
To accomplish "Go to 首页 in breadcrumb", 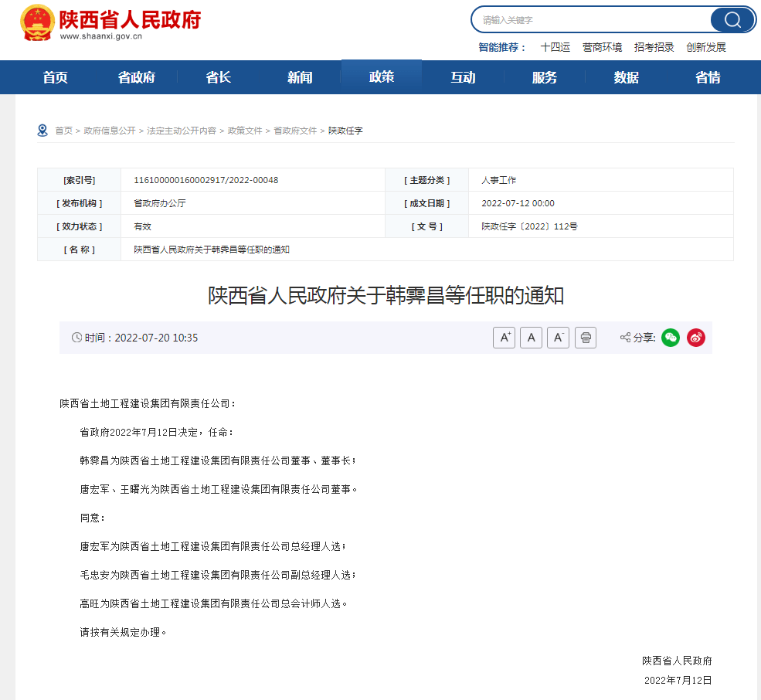I will click(63, 131).
